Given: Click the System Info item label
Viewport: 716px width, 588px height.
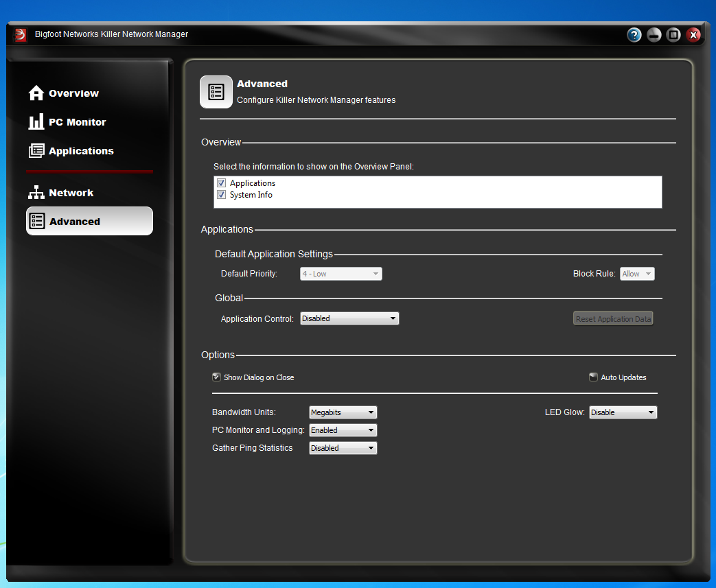Looking at the screenshot, I should (251, 195).
